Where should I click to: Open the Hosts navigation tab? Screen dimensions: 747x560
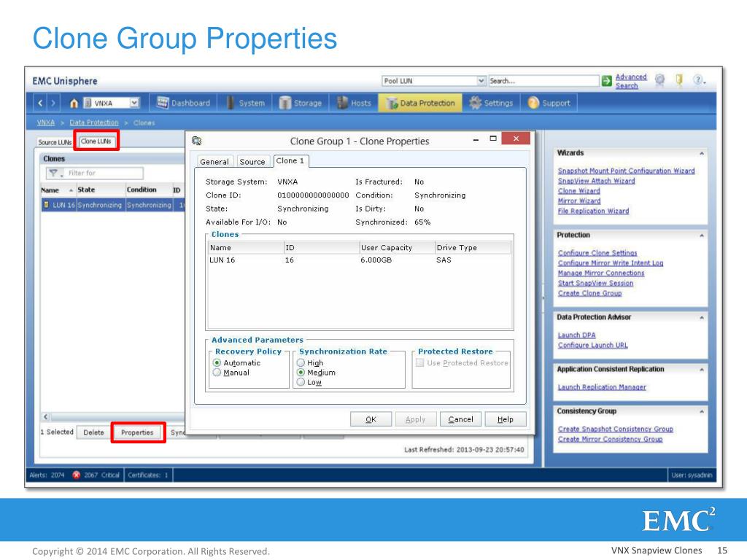point(354,103)
